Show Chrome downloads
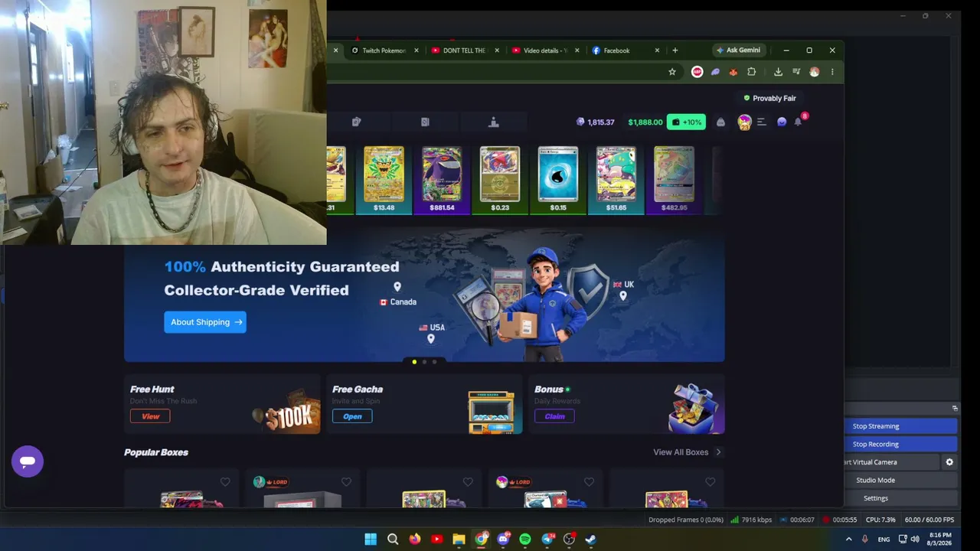The height and width of the screenshot is (551, 980). (x=778, y=72)
